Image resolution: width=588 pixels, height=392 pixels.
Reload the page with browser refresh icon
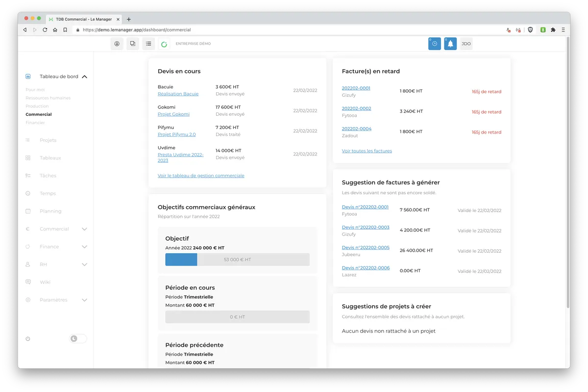tap(45, 30)
